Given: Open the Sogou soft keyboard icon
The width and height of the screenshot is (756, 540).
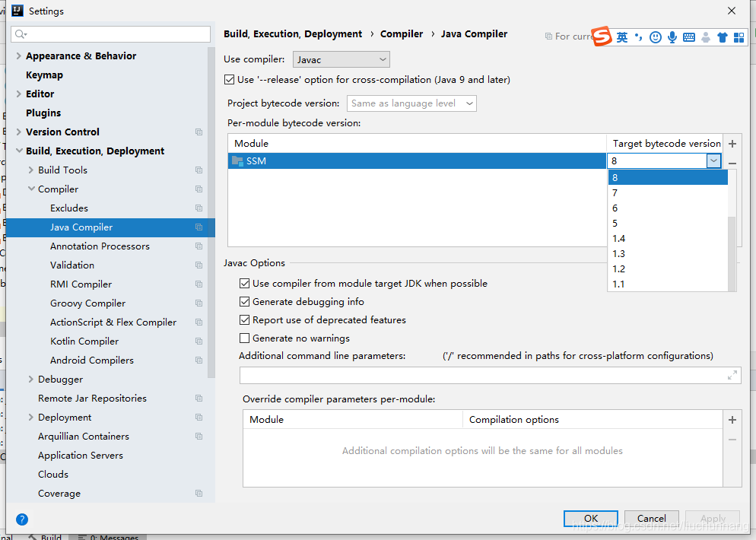Looking at the screenshot, I should pos(689,37).
